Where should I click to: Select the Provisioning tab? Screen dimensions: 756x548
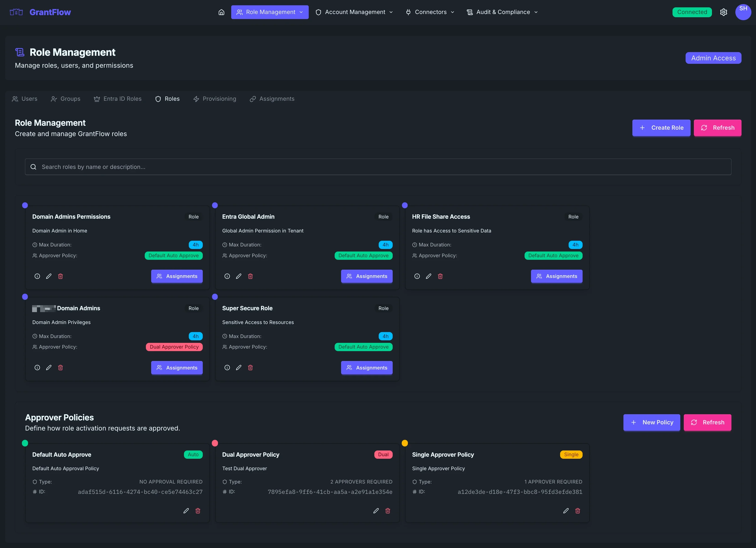point(215,99)
